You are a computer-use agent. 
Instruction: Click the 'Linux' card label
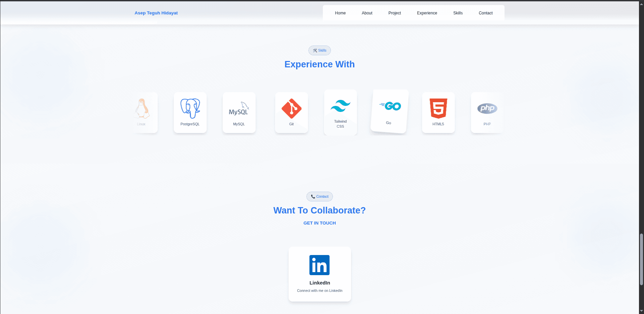click(x=141, y=124)
